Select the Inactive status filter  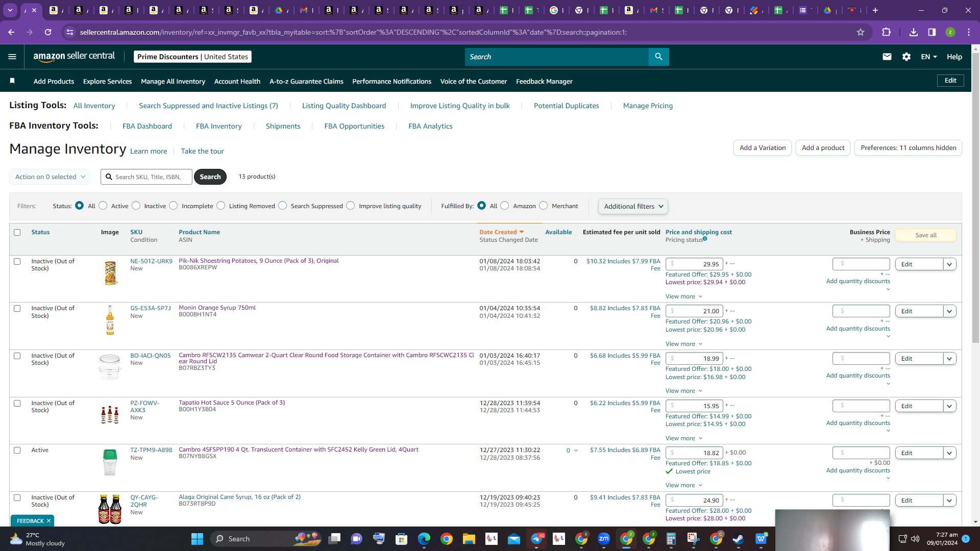click(x=136, y=206)
